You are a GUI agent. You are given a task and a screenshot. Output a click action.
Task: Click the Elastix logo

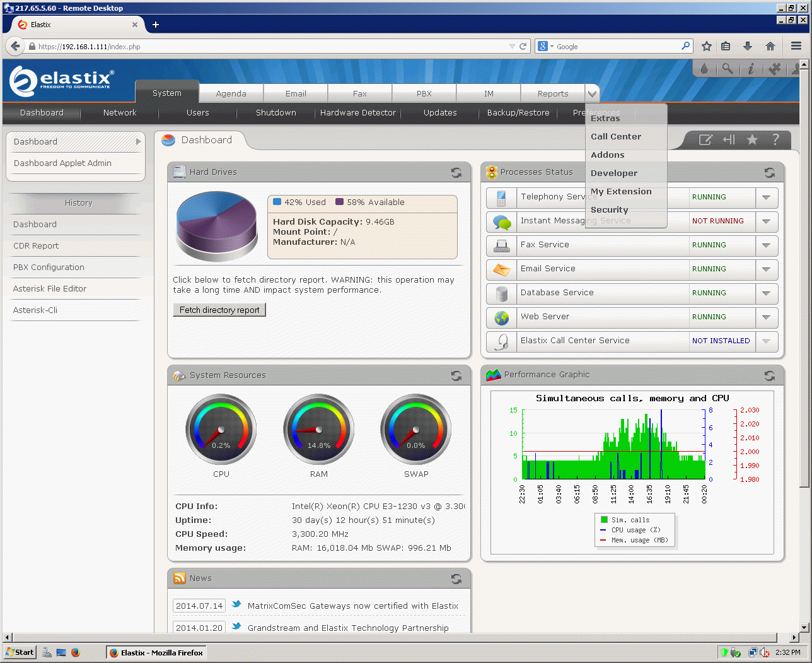[62, 81]
